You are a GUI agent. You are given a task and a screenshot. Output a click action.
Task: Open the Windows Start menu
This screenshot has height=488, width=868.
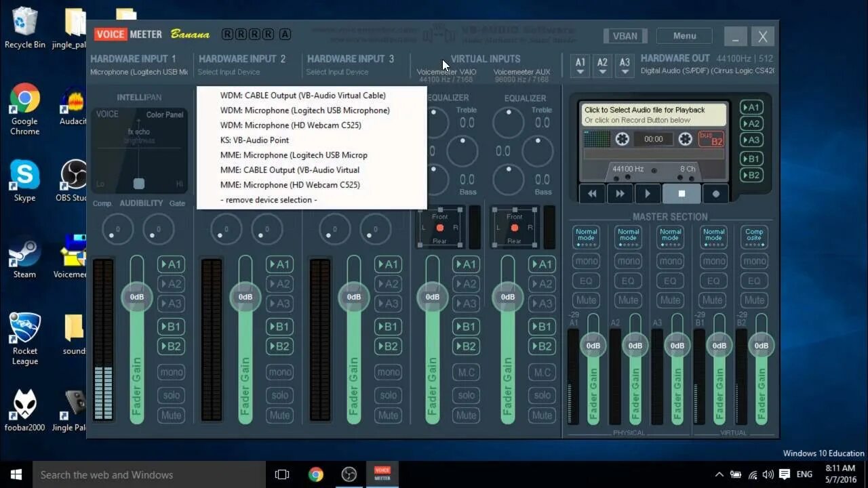[x=16, y=474]
